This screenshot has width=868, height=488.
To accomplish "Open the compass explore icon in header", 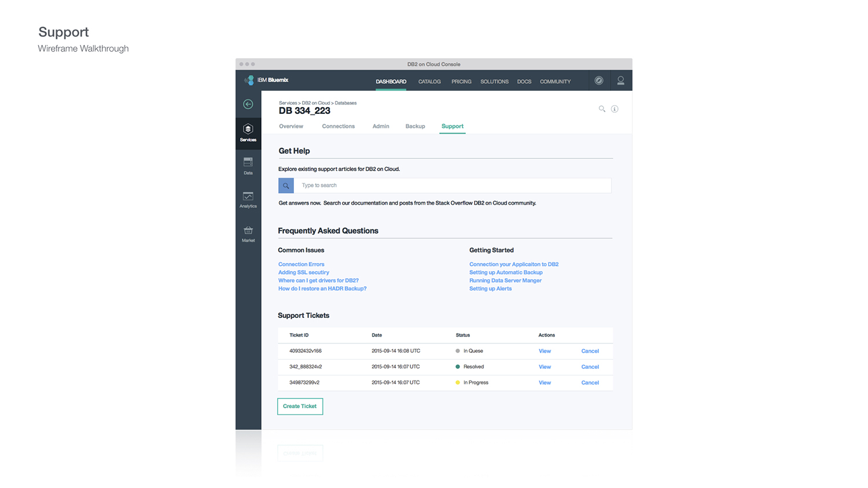I will [x=599, y=80].
